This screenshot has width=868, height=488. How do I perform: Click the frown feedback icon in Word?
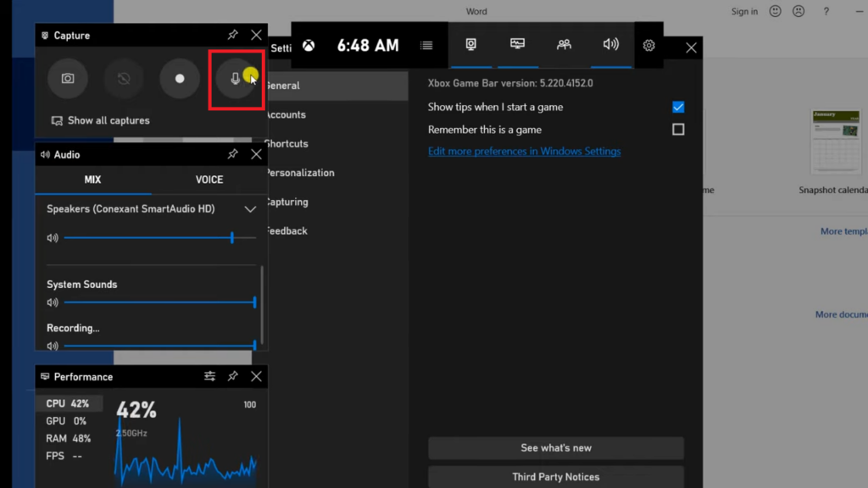click(x=798, y=11)
